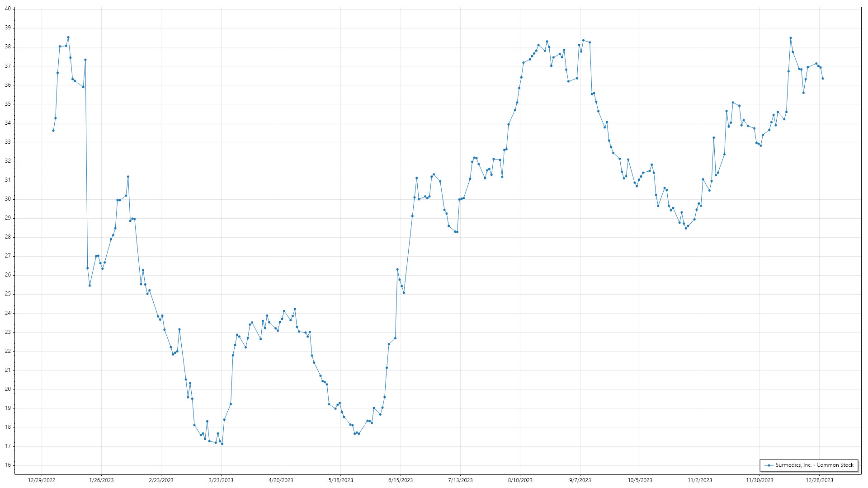This screenshot has width=868, height=488.
Task: Click the lowest data point near 17 in March
Action: click(x=222, y=444)
